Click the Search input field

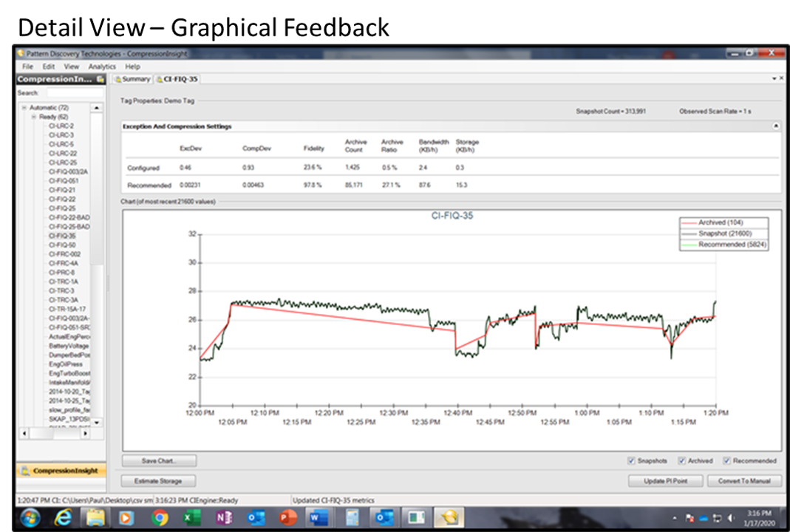click(x=75, y=92)
